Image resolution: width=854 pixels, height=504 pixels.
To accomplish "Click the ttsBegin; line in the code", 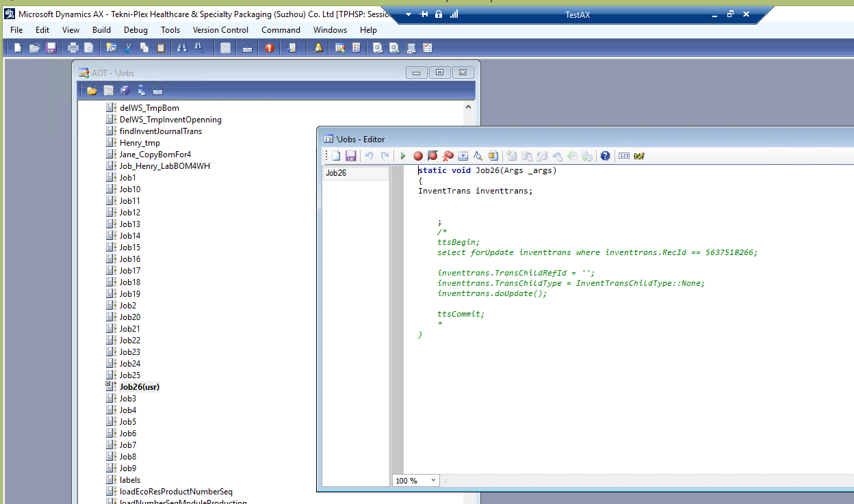I will point(458,242).
